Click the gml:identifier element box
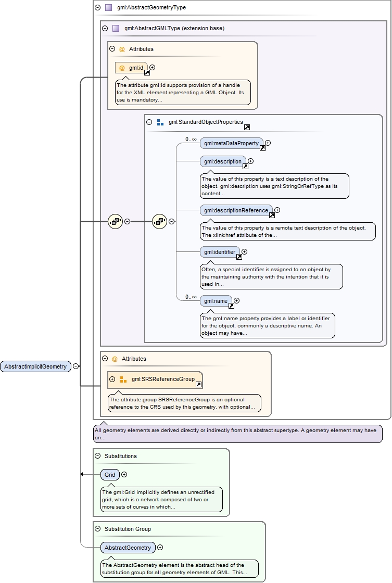 pos(219,252)
